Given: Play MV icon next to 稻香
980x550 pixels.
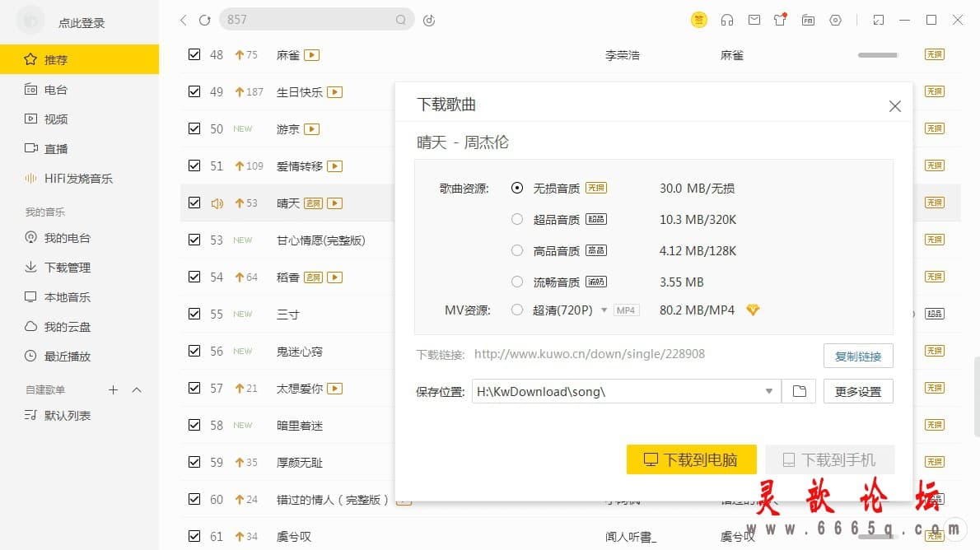Looking at the screenshot, I should tap(335, 277).
